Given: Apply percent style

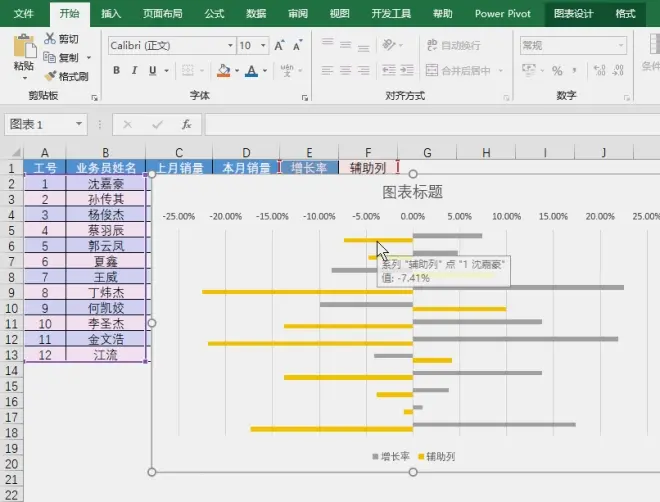Looking at the screenshot, I should point(557,70).
